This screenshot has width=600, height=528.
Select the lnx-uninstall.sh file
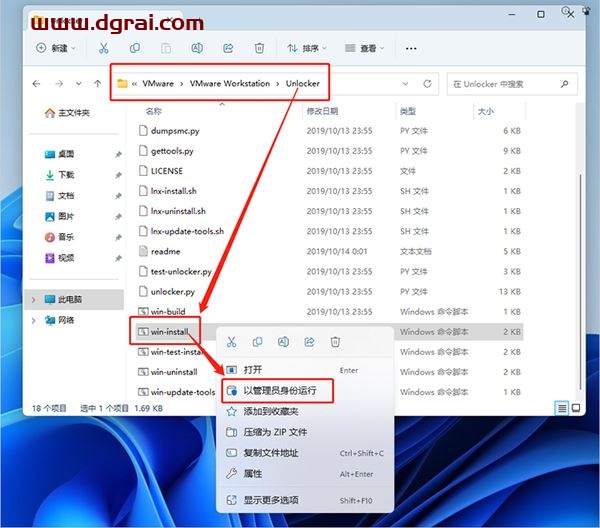[x=172, y=211]
